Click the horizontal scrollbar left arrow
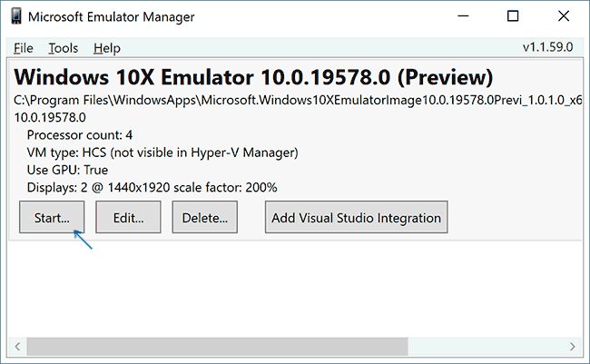The image size is (590, 364). tap(17, 346)
